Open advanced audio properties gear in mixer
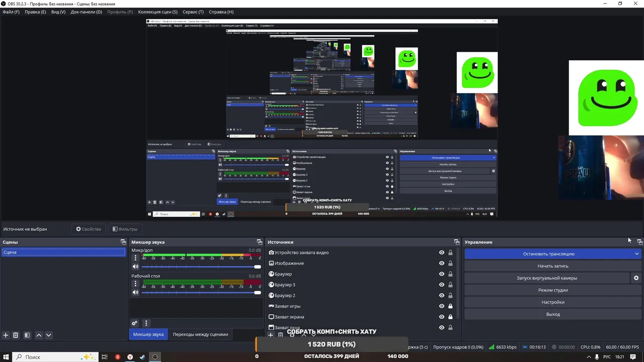644x362 pixels. (134, 323)
